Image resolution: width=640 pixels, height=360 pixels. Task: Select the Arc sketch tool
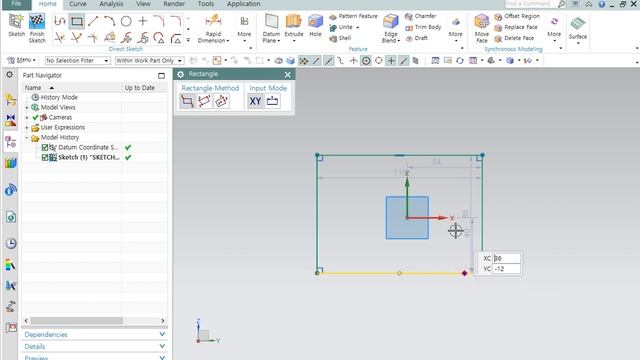109,21
